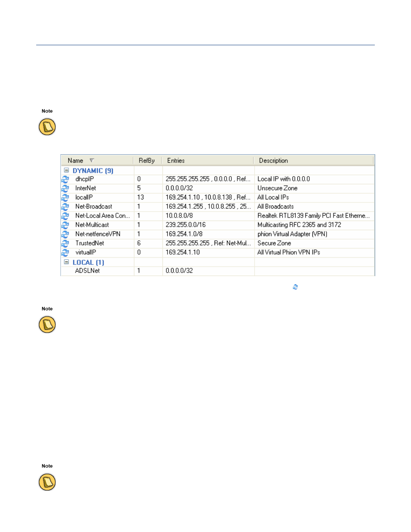Click the 169.254.1.10 entry in virtualIP row
Image resolution: width=411 pixels, height=532 pixels.
(x=183, y=252)
